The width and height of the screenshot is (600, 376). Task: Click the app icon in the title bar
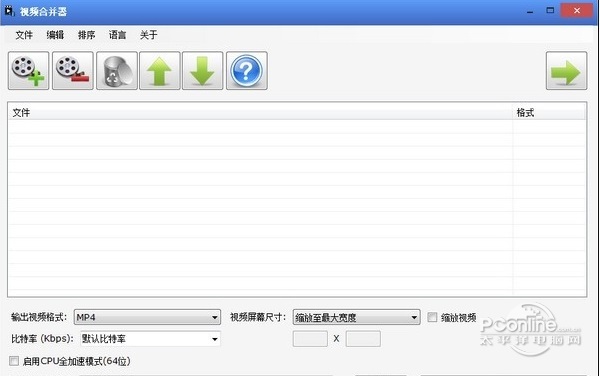(x=9, y=11)
